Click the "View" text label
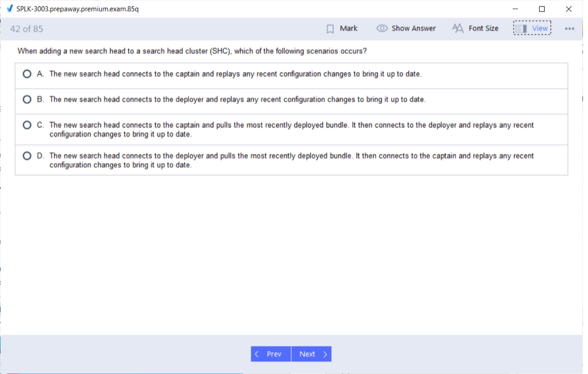The width and height of the screenshot is (588, 374). [x=540, y=29]
